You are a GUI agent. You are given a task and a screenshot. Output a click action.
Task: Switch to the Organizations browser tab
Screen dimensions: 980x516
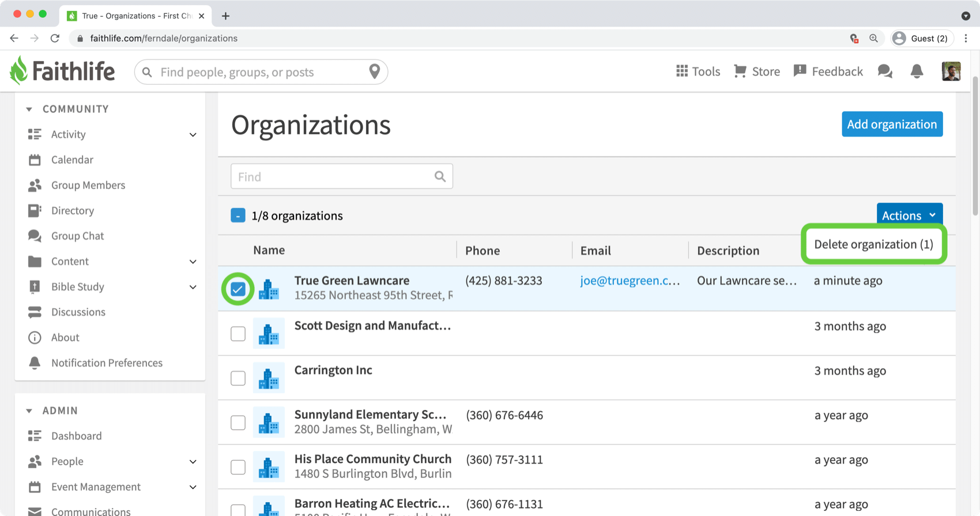135,16
